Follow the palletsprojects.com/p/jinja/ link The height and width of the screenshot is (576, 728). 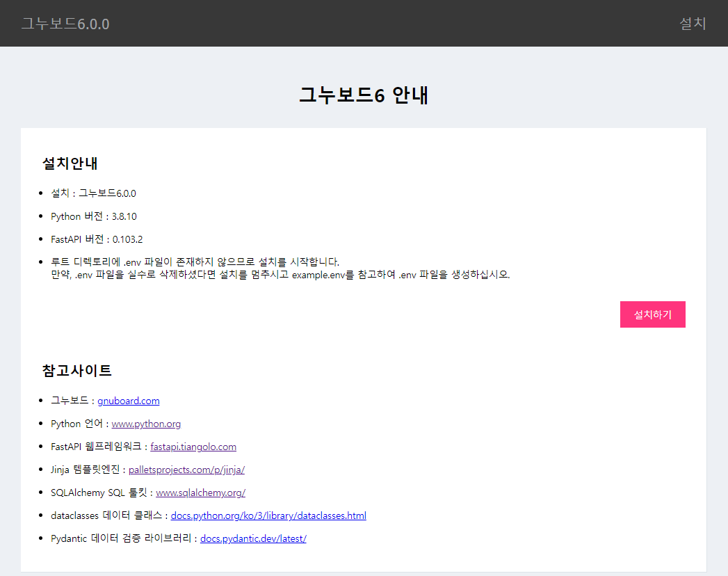coord(186,470)
